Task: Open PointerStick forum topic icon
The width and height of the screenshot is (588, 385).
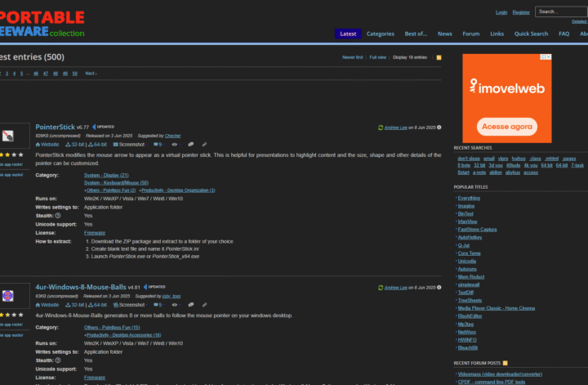Action: 191,144
